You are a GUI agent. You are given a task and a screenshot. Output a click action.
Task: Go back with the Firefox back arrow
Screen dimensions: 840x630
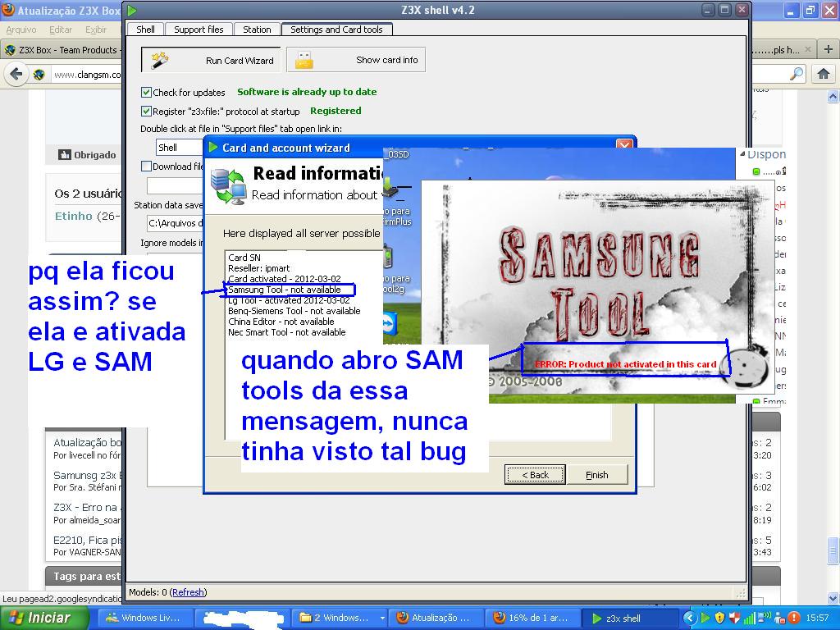(x=16, y=74)
